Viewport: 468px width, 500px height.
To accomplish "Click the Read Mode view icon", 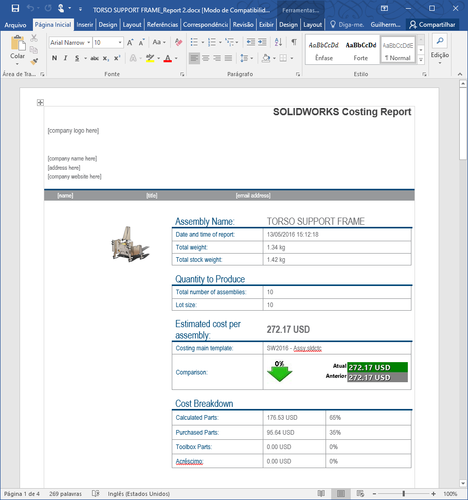I will point(321,493).
